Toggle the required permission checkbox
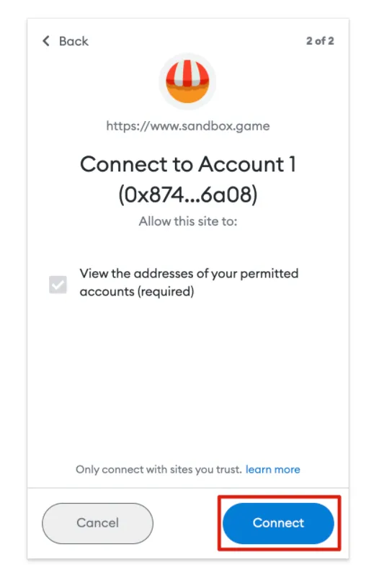Image resolution: width=379 pixels, height=588 pixels. [x=58, y=284]
